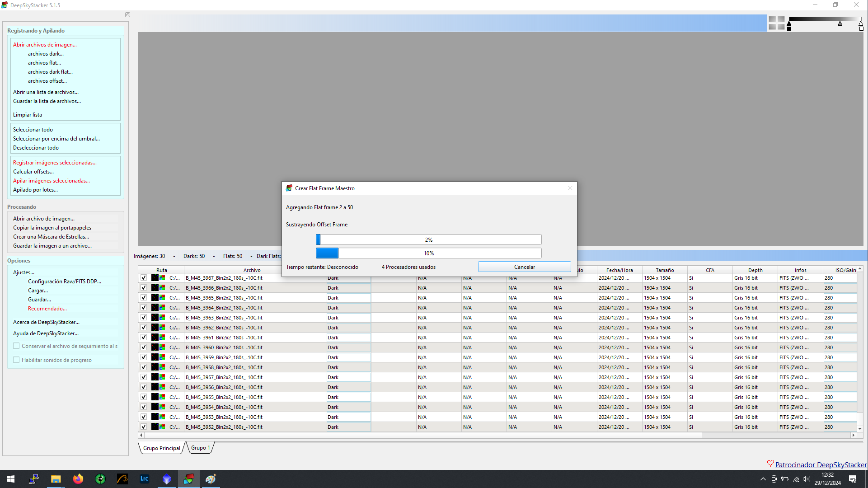Cancel the master flat creation
The image size is (868, 488).
pyautogui.click(x=524, y=267)
